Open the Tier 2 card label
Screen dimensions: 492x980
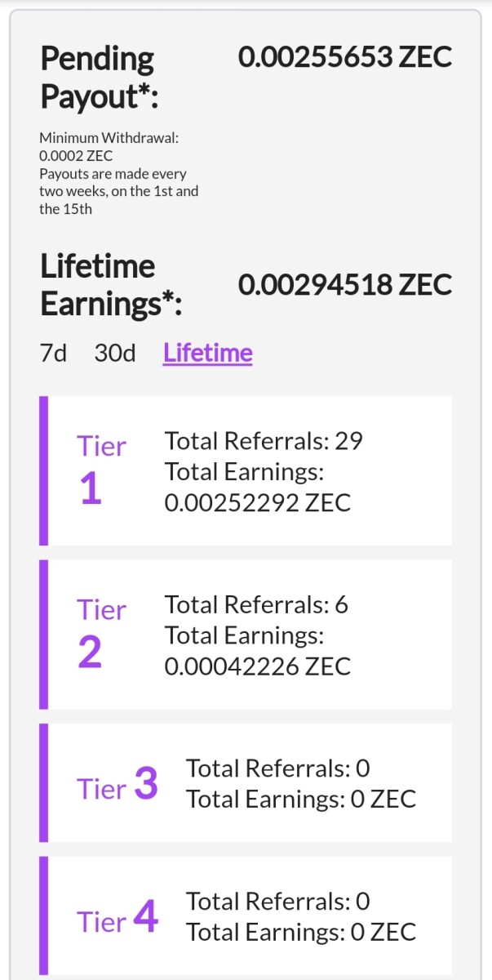[x=102, y=634]
